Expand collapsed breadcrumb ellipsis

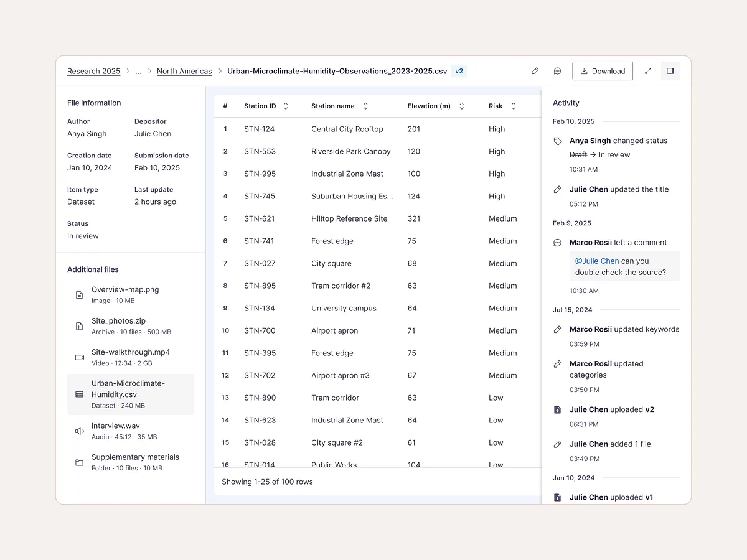click(x=138, y=72)
